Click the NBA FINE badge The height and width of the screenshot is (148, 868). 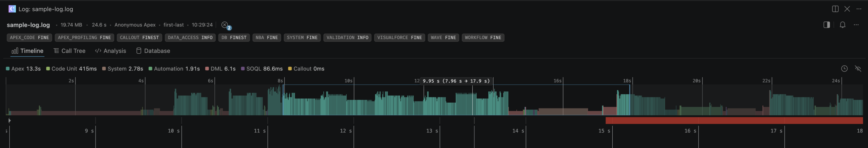tap(267, 38)
